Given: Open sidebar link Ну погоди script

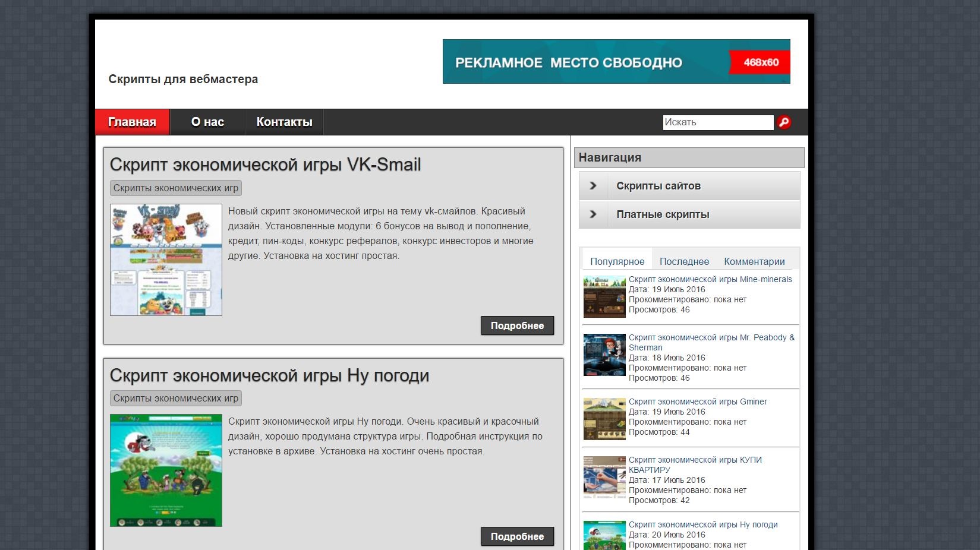Looking at the screenshot, I should (x=703, y=524).
